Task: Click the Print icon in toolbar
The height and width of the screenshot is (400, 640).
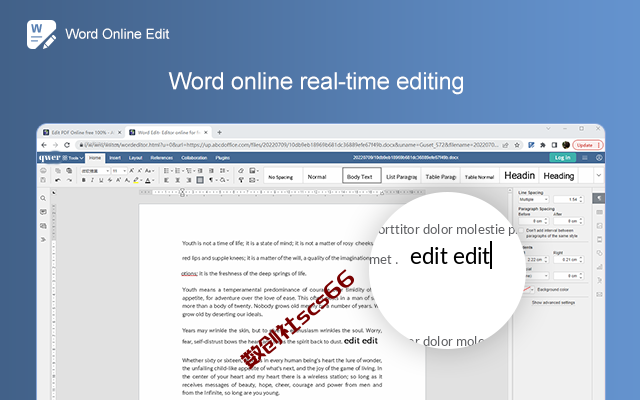Action: coord(43,171)
